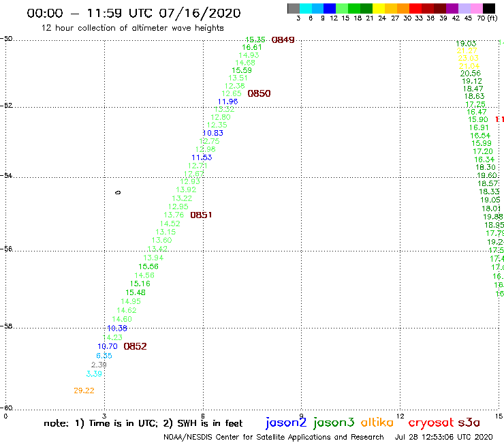Click the wave height value 15.16

[140, 284]
